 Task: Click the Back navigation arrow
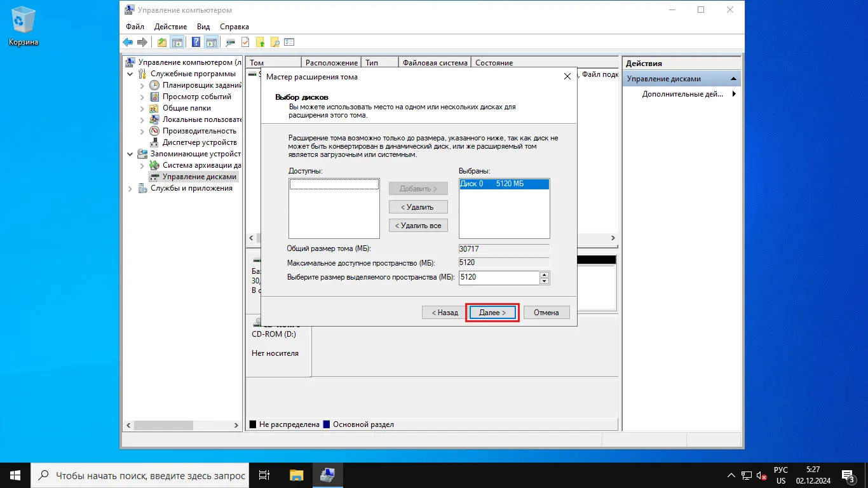point(126,42)
